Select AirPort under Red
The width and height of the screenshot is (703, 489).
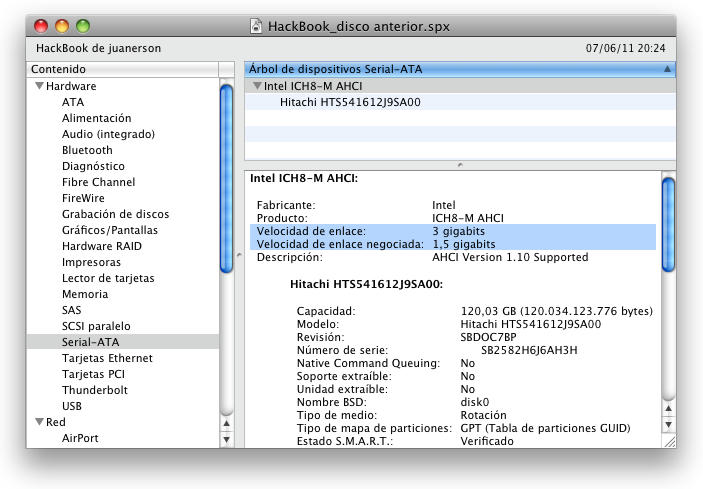point(80,438)
